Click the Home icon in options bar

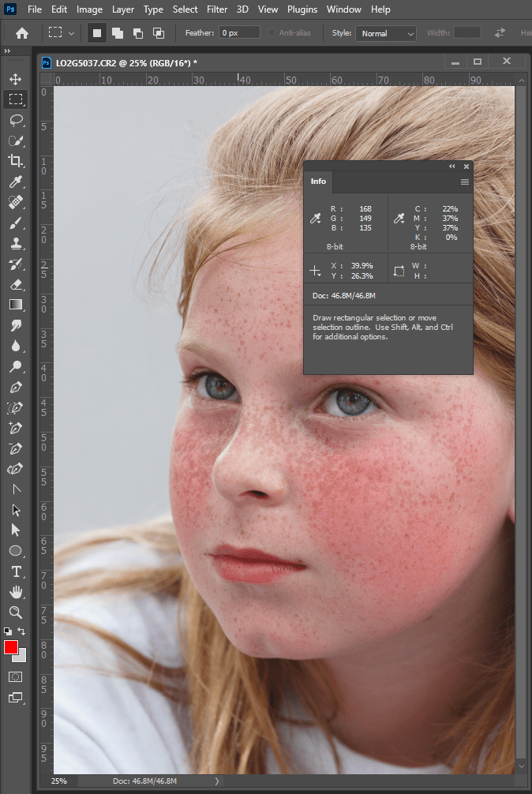[x=22, y=33]
